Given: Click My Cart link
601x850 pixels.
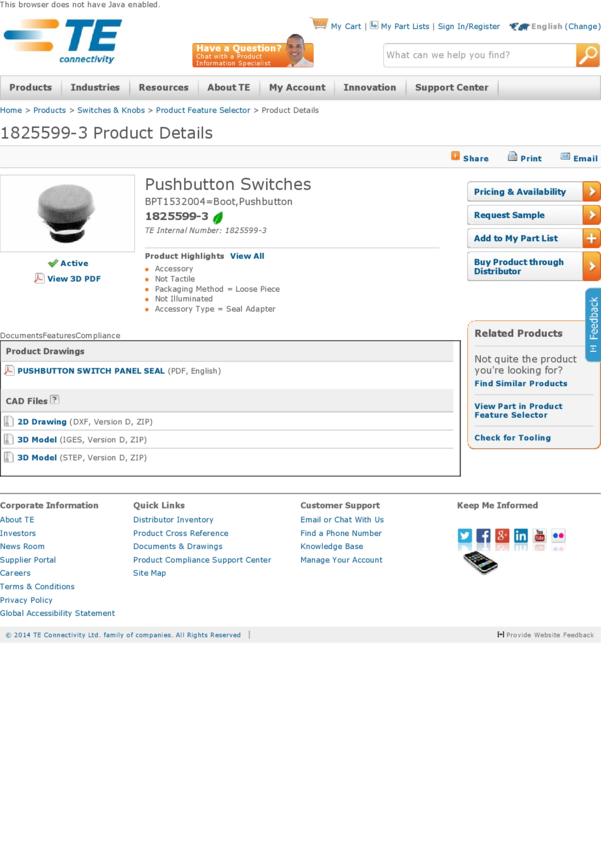Looking at the screenshot, I should 346,26.
